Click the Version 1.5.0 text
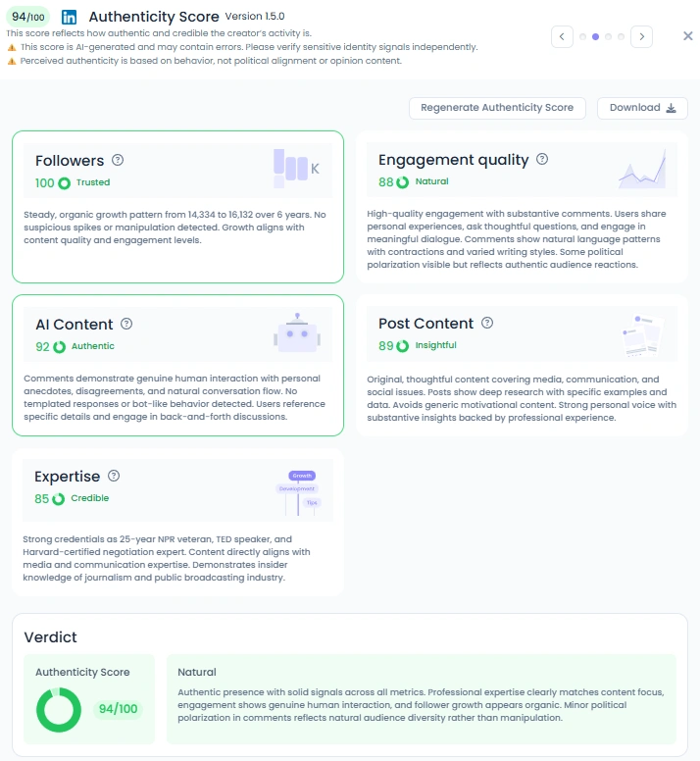Screen dimensions: 700x761 [x=255, y=17]
